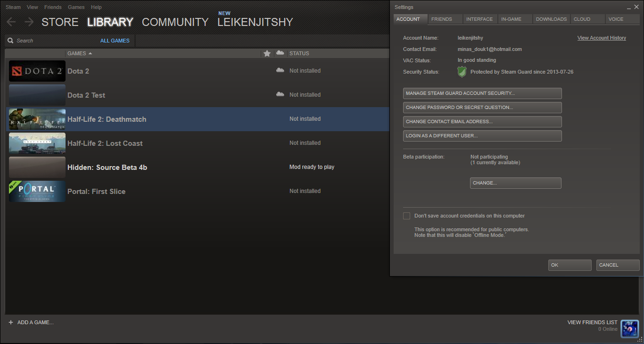Screen dimensions: 644x344
Task: Open the friends avatar icon at bottom right
Action: pos(629,328)
